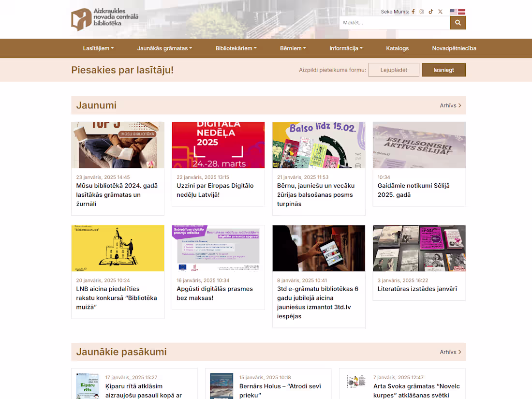Open the Instagram profile icon
Image resolution: width=532 pixels, height=399 pixels.
(422, 11)
